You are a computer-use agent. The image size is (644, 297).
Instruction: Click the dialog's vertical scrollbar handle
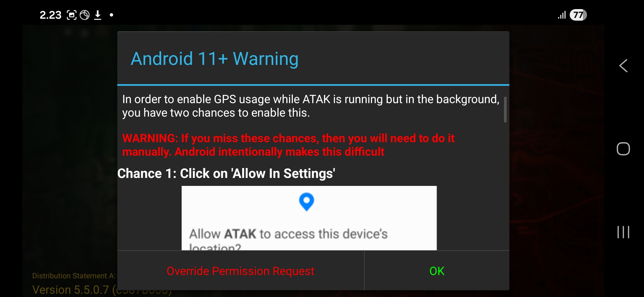(505, 109)
